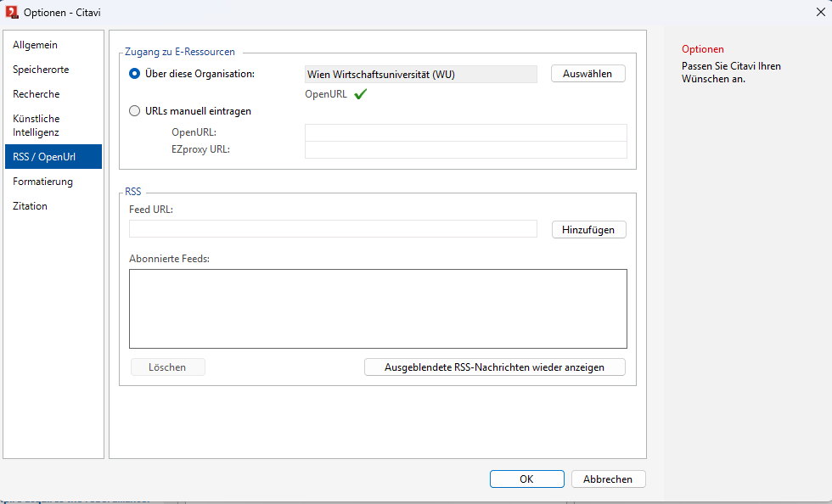Confirm settings with OK button
The height and width of the screenshot is (504, 832).
click(x=526, y=479)
